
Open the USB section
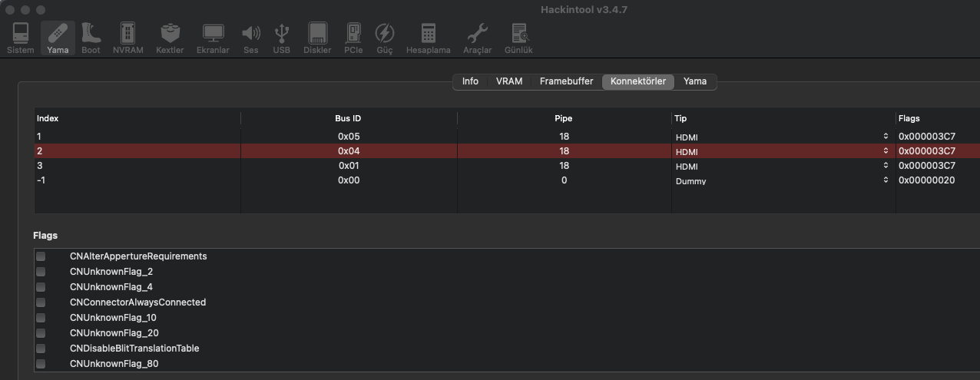281,38
